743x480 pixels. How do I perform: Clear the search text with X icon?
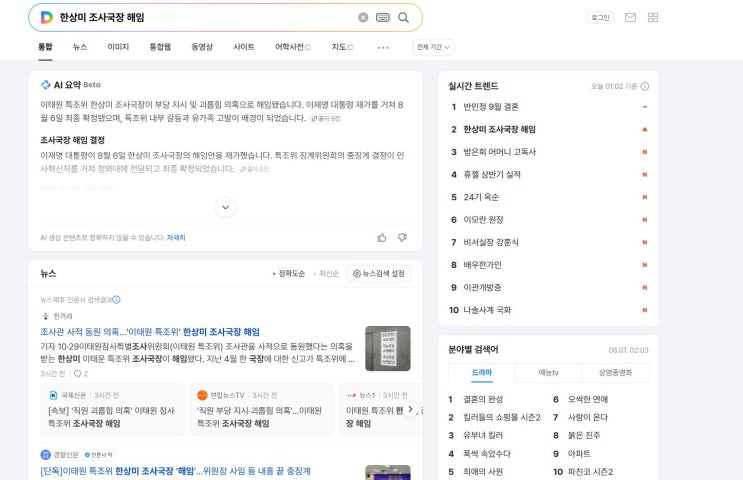[x=363, y=18]
